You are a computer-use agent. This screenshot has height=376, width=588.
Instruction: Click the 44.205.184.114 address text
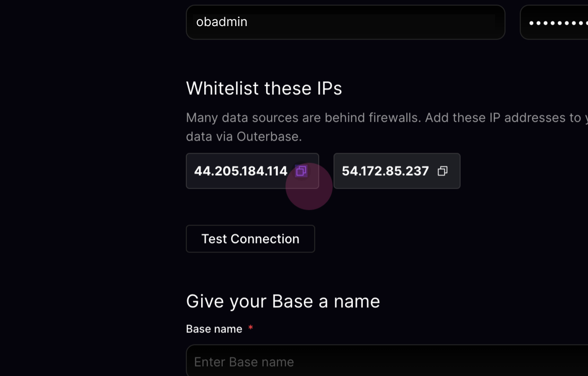pyautogui.click(x=241, y=171)
